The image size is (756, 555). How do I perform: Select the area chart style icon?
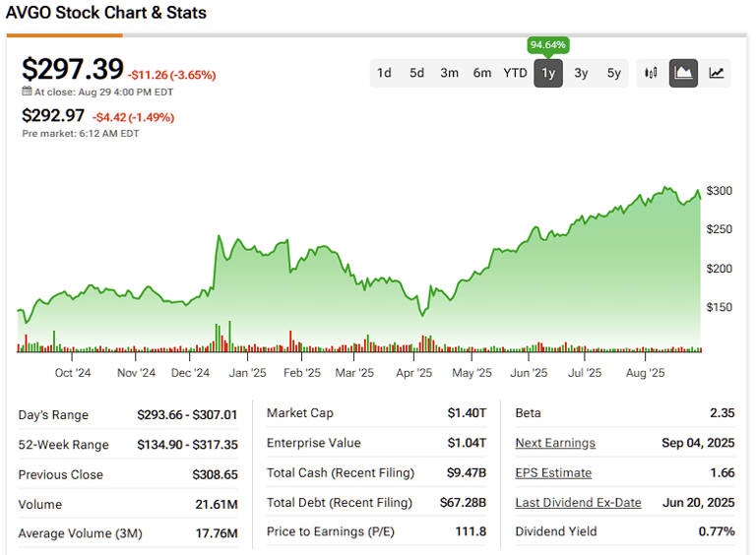tap(683, 73)
